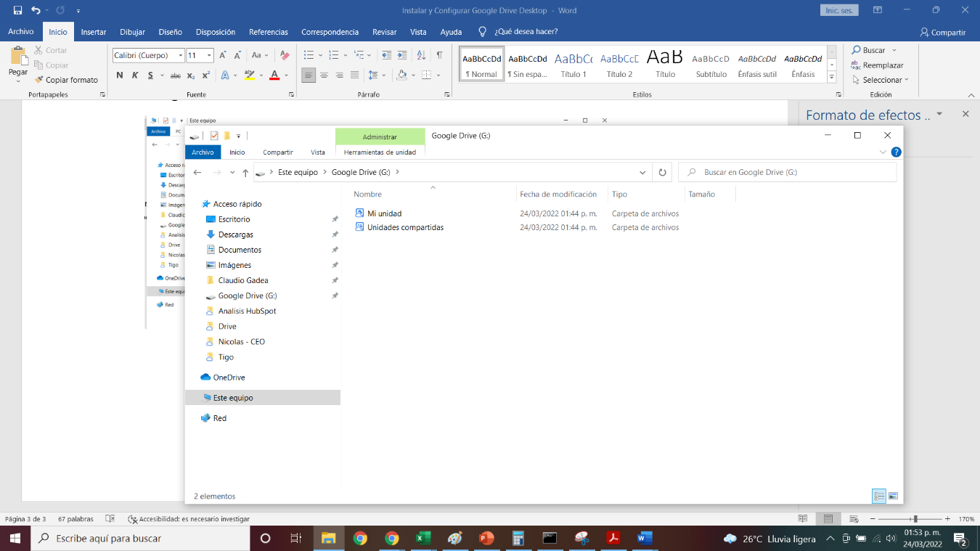This screenshot has width=980, height=551.
Task: Sort text with A-Z icon
Action: coord(422,55)
